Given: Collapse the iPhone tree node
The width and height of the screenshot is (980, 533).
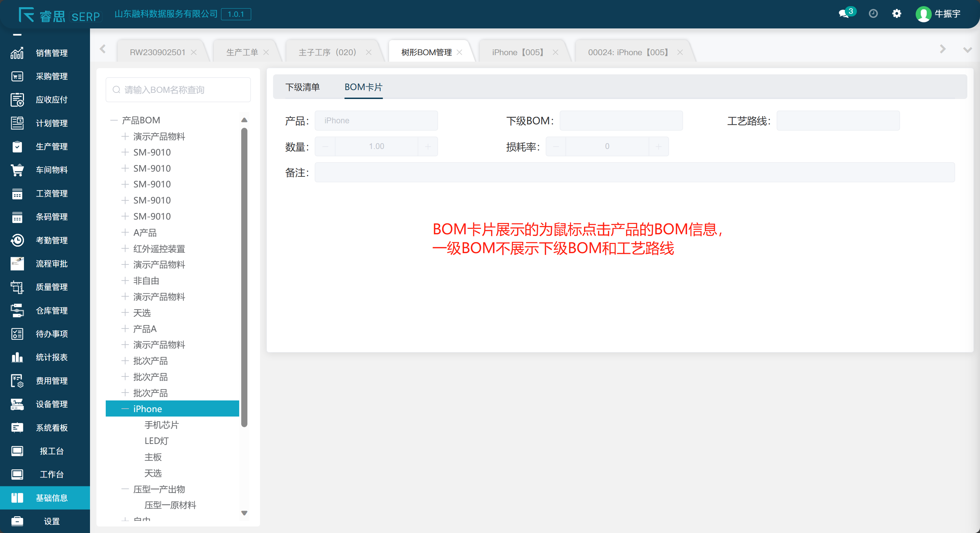Looking at the screenshot, I should coord(125,409).
